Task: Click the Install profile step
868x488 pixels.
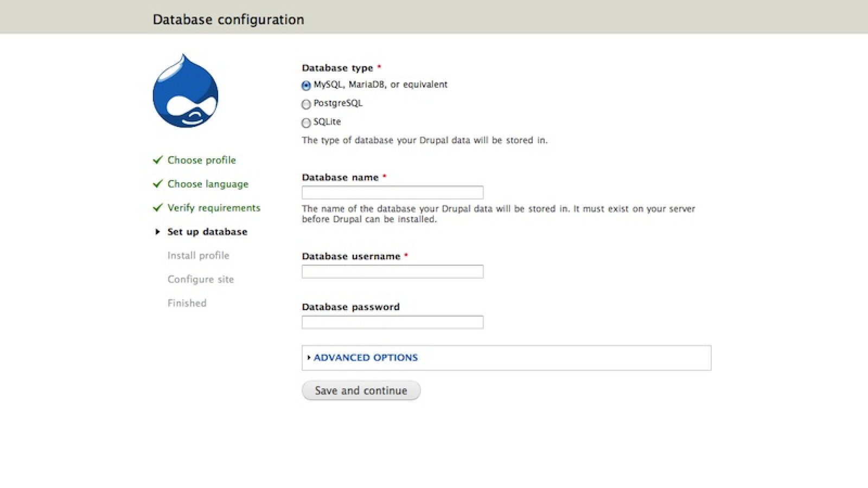Action: pos(198,256)
